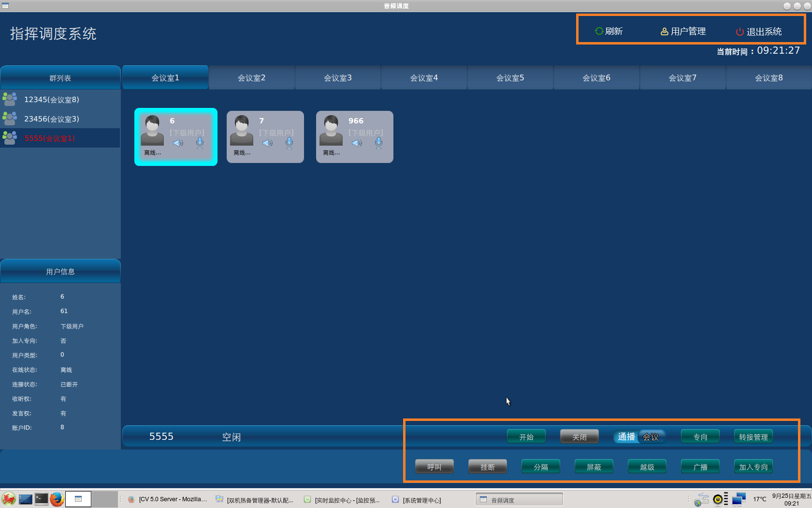Screen dimensions: 812x508
Task: Click the speaker icon on user 6 card
Action: 178,143
